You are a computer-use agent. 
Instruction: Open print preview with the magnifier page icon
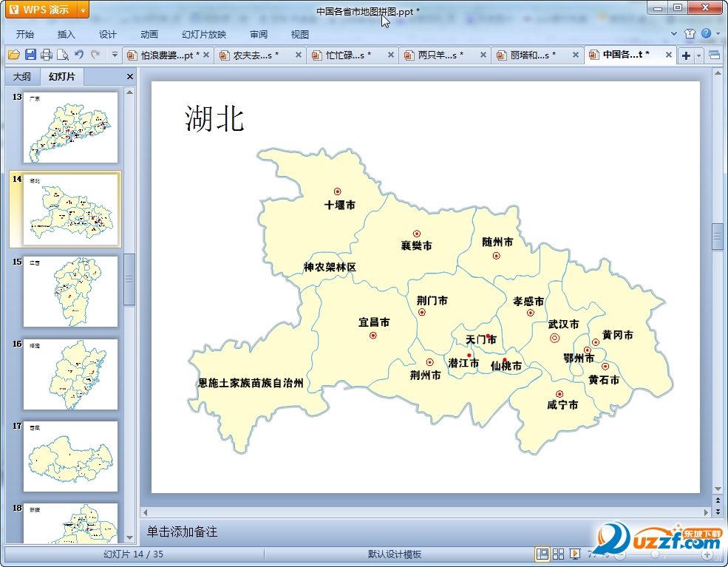tap(63, 55)
